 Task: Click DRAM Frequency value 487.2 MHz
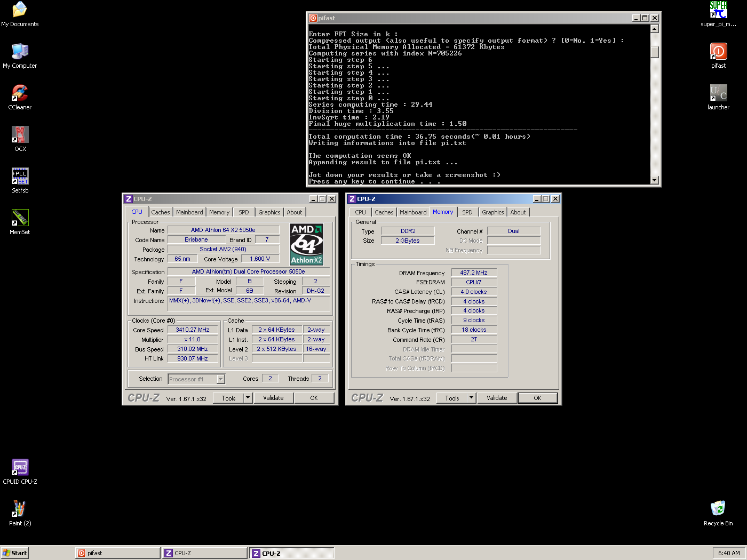pos(474,273)
